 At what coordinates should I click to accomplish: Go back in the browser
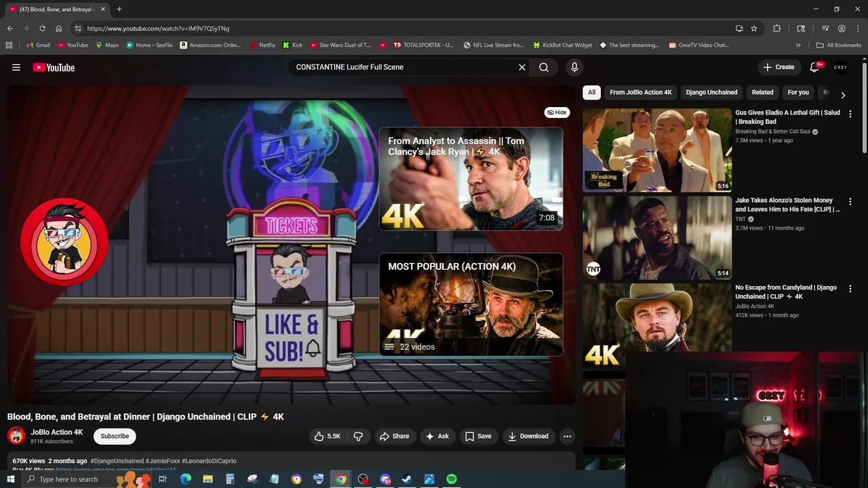point(9,28)
